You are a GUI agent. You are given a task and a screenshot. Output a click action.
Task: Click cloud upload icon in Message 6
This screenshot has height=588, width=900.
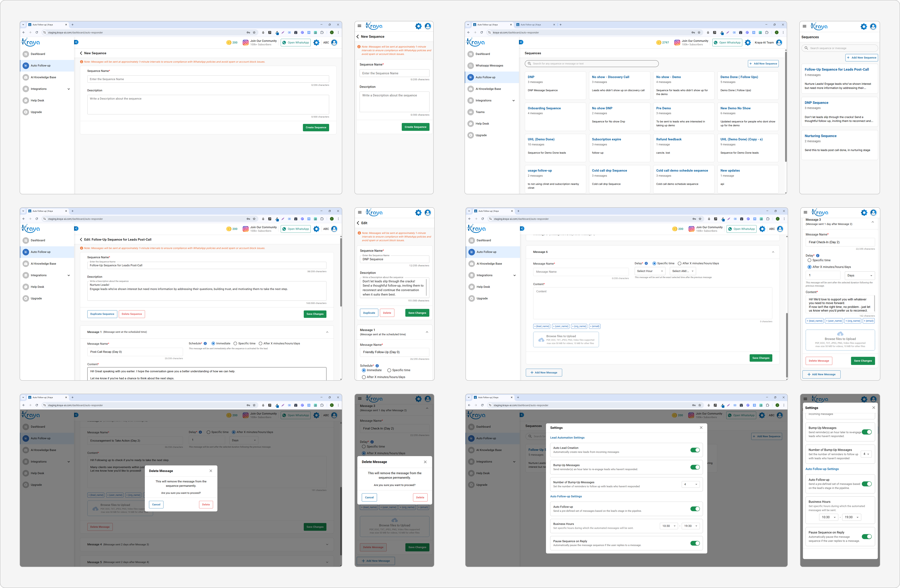[541, 340]
